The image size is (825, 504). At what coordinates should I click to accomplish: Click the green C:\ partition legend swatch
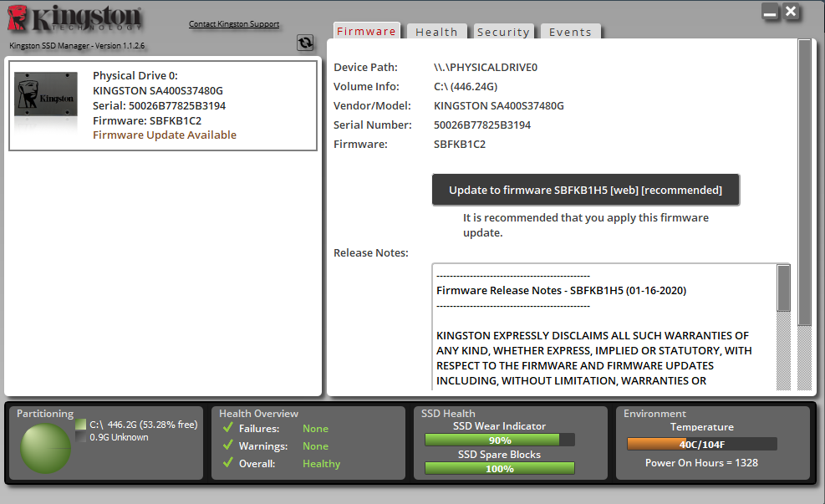80,425
